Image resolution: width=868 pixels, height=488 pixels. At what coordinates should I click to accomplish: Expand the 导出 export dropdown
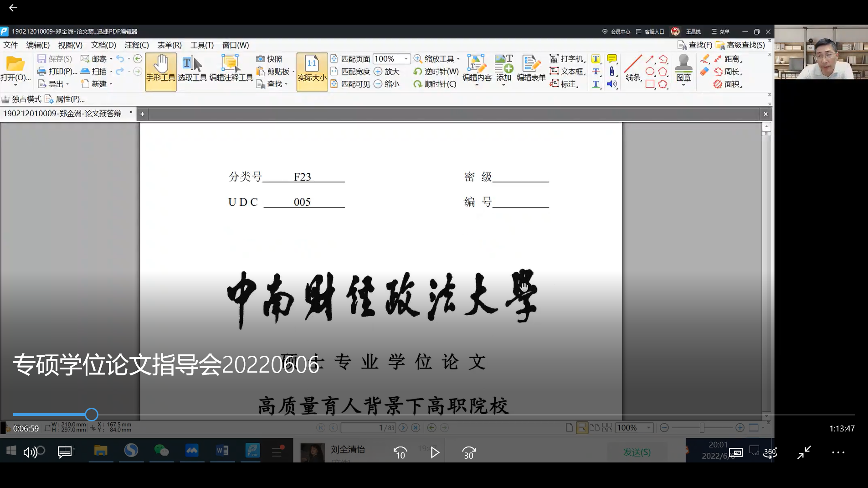(67, 84)
